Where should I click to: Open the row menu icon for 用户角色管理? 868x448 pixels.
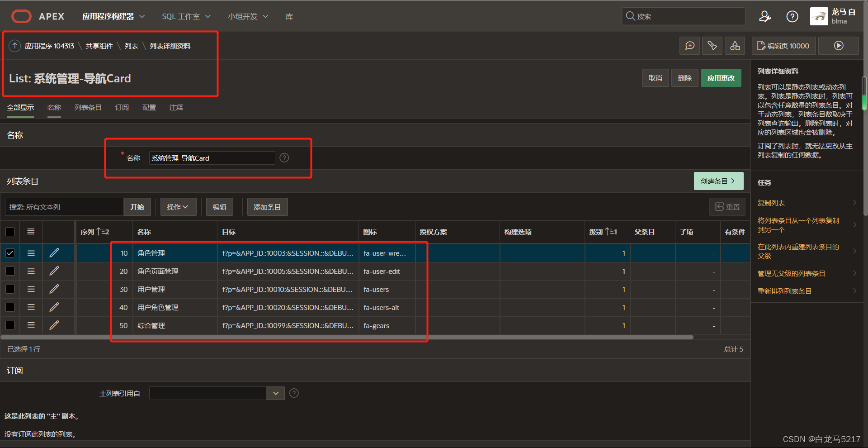(x=31, y=307)
